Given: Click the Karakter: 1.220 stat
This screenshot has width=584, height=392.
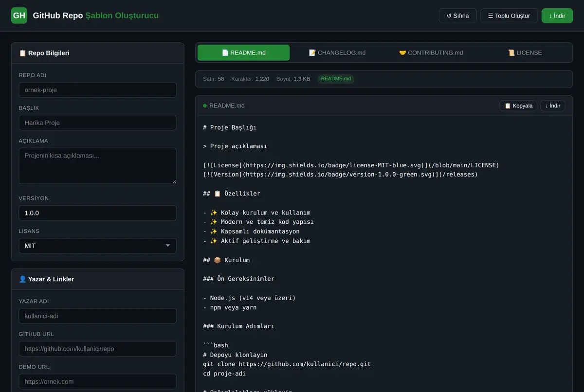Looking at the screenshot, I should (250, 79).
